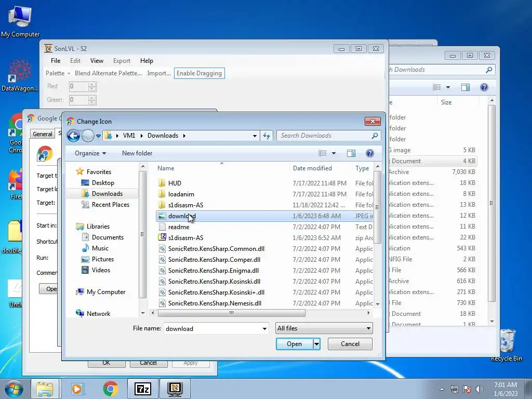The image size is (532, 399).
Task: Select SonicRetro.KensSharp.Enigma.dll file
Action: point(264,270)
